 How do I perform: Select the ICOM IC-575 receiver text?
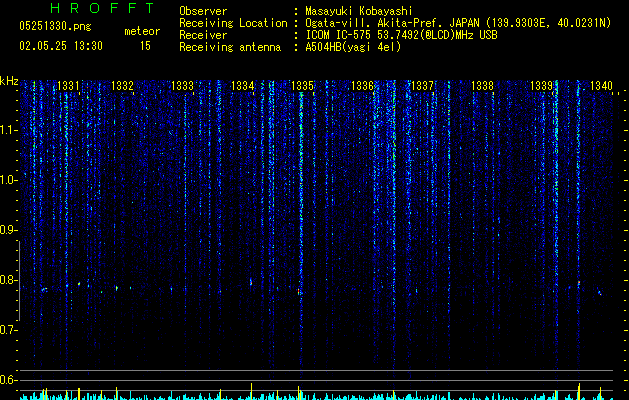point(402,35)
